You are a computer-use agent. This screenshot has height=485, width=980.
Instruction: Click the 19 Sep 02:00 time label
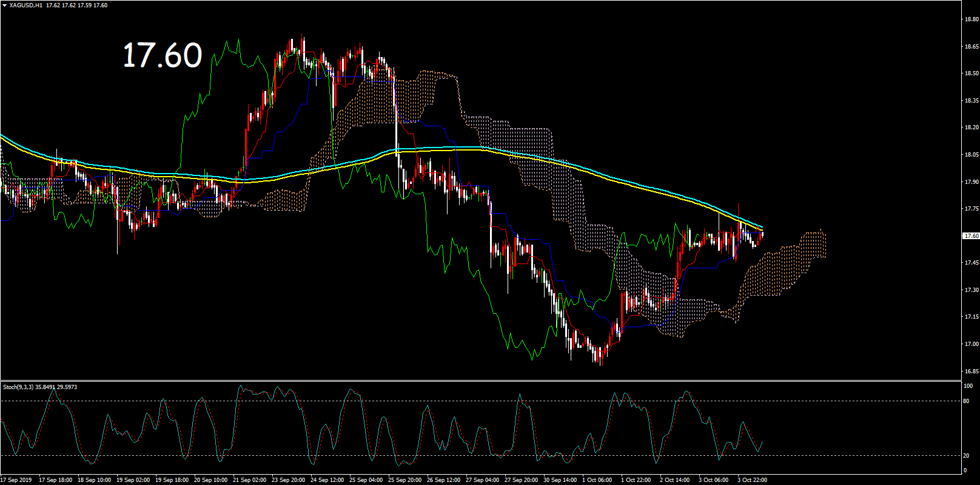pos(133,480)
